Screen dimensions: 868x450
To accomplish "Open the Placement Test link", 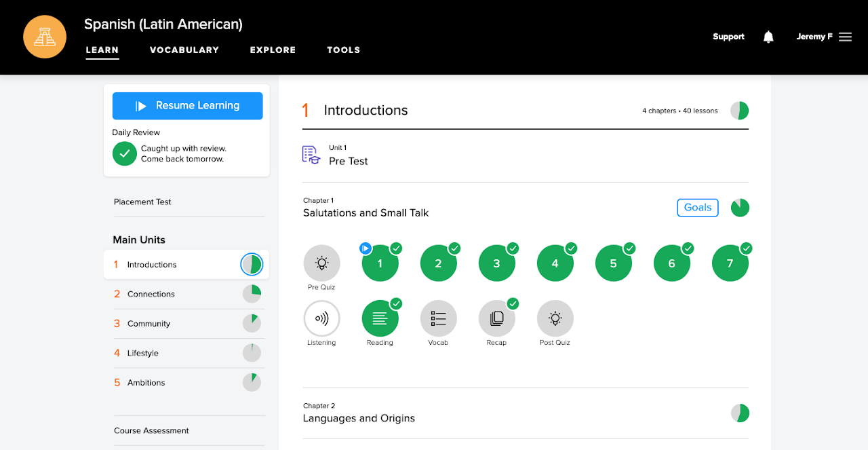I will click(x=142, y=202).
